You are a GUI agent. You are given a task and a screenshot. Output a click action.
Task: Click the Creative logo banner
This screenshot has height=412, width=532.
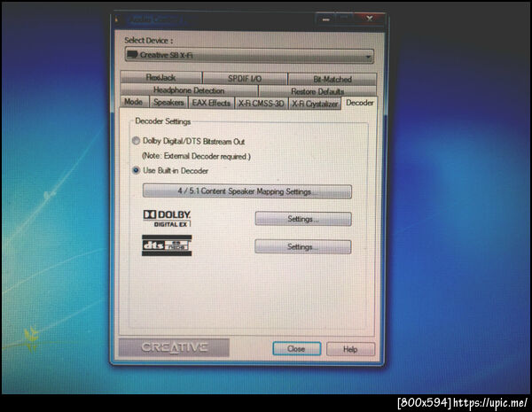coord(174,347)
